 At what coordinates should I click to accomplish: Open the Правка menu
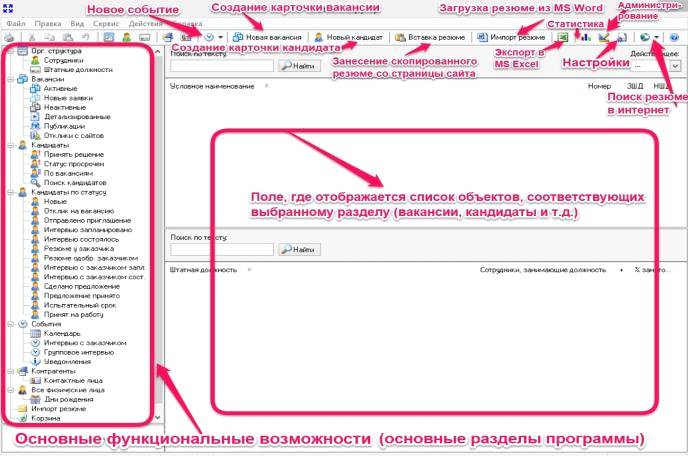48,23
